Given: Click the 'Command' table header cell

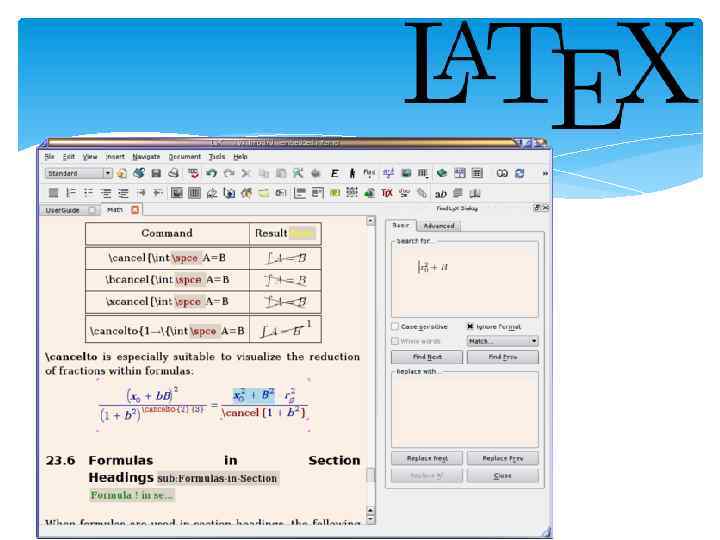Looking at the screenshot, I should click(167, 233).
